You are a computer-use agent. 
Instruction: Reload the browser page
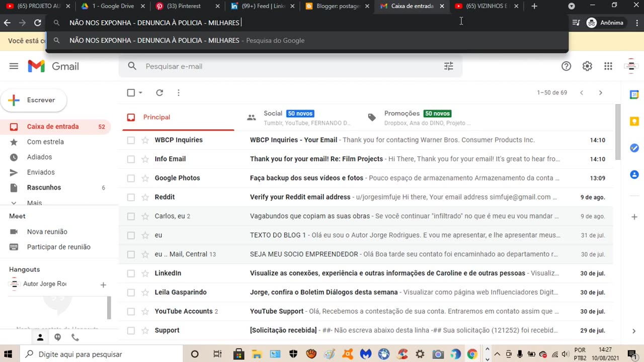click(x=37, y=23)
